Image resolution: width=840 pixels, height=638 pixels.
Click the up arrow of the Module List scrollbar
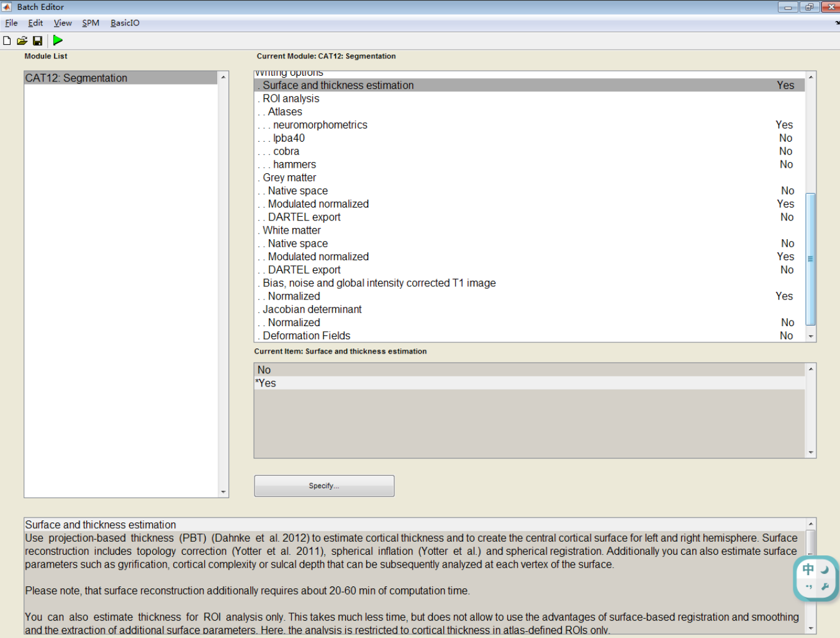(x=224, y=77)
